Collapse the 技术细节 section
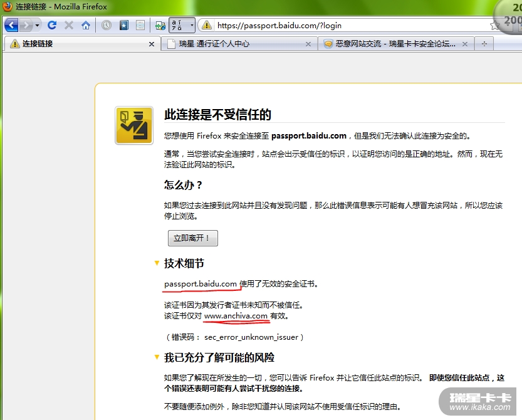 [x=157, y=263]
